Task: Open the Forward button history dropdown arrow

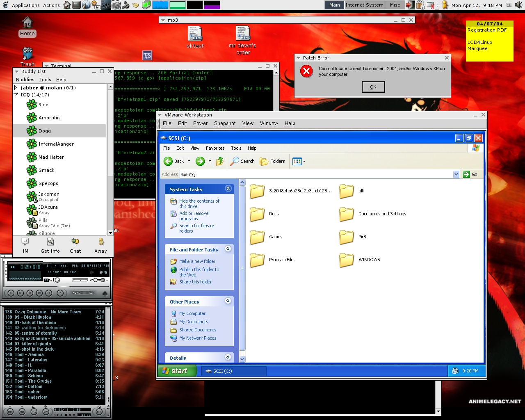Action: point(210,161)
